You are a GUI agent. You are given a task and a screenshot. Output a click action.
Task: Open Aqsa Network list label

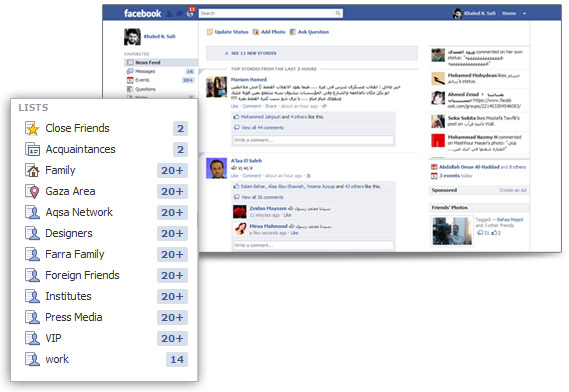coord(79,212)
